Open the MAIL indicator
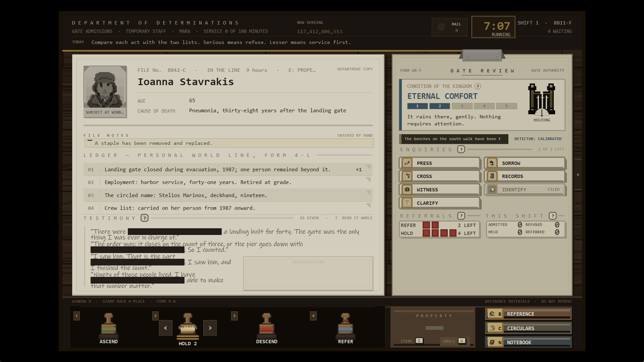 click(x=449, y=27)
